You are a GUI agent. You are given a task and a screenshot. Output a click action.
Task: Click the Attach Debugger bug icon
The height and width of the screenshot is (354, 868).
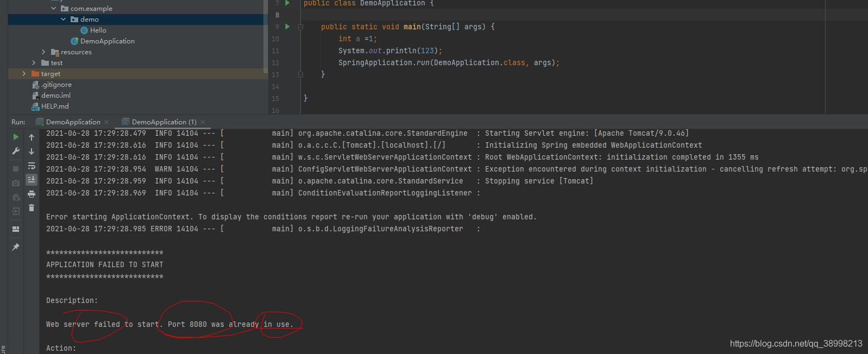(x=16, y=197)
